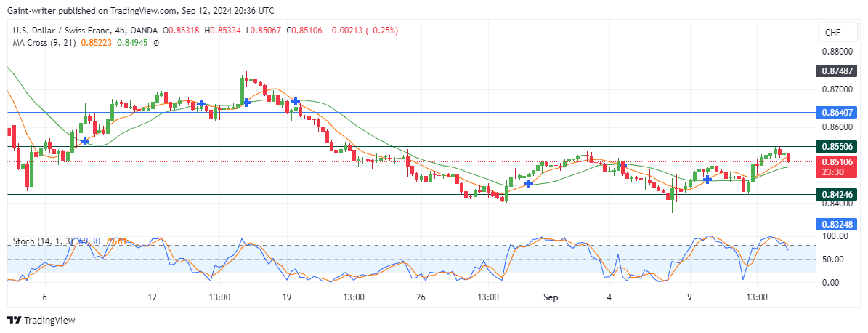This screenshot has height=333, width=868.
Task: Click the 0.87000 tick on price axis
Action: point(837,89)
